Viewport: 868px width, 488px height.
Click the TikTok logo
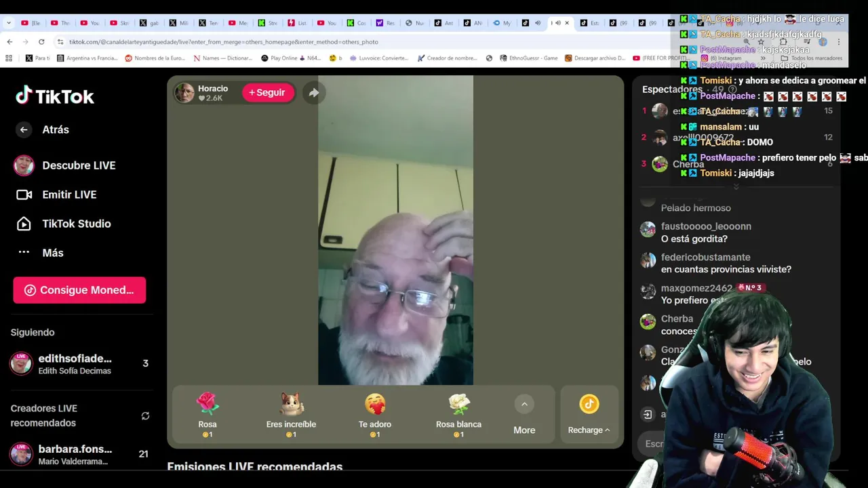pos(55,96)
